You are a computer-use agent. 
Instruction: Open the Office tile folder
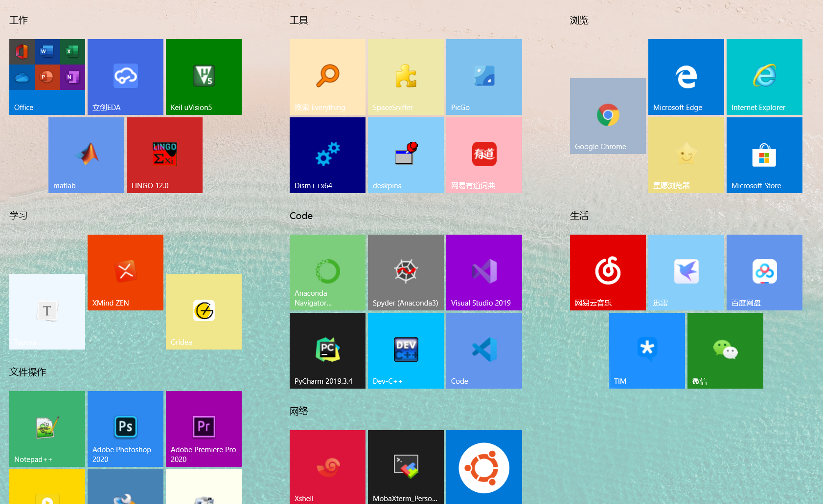(47, 77)
